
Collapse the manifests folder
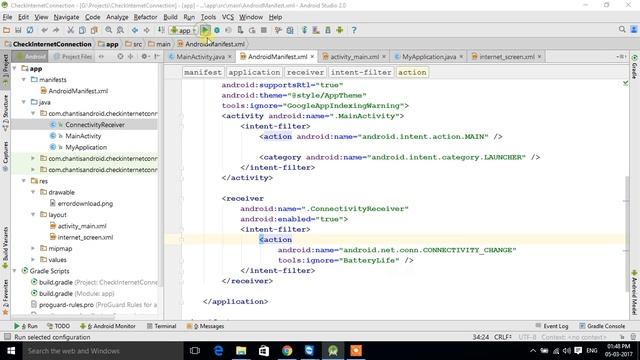[24, 80]
